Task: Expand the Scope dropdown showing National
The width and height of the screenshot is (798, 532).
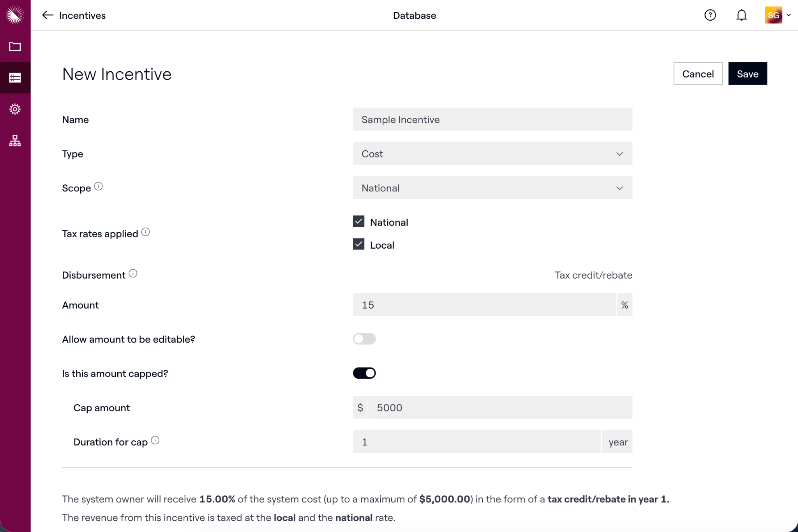Action: click(493, 188)
